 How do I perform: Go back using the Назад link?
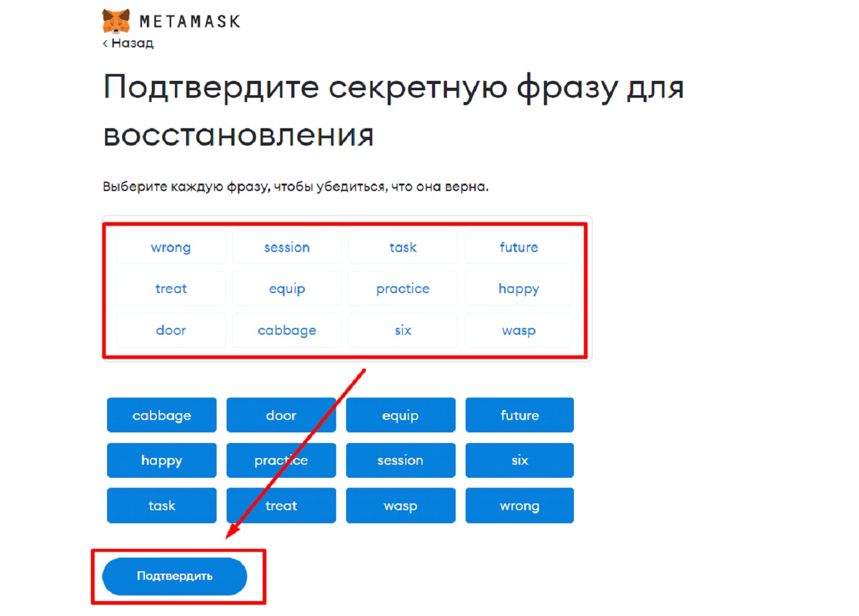[128, 43]
